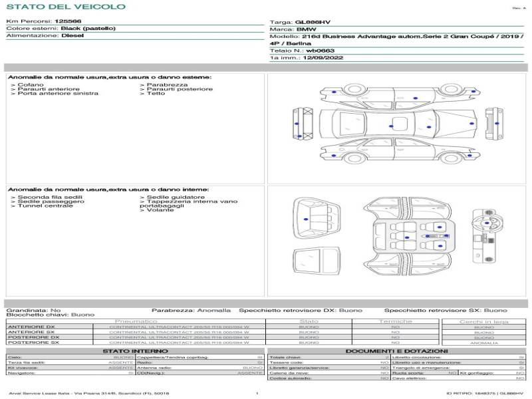This screenshot has width=532, height=399.
Task: Click the "DOCUMENTI E DOTAZIONI" section header
Action: click(x=396, y=351)
